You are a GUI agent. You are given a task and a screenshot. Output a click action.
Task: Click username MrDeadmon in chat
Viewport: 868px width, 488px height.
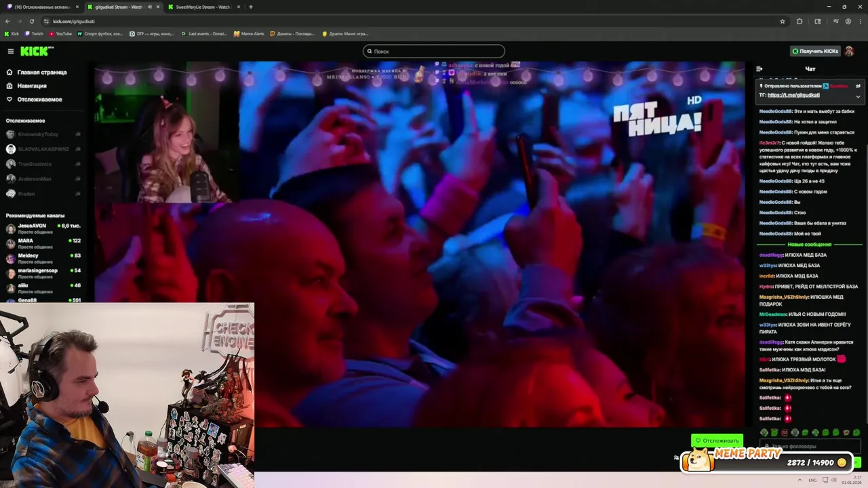click(x=772, y=314)
